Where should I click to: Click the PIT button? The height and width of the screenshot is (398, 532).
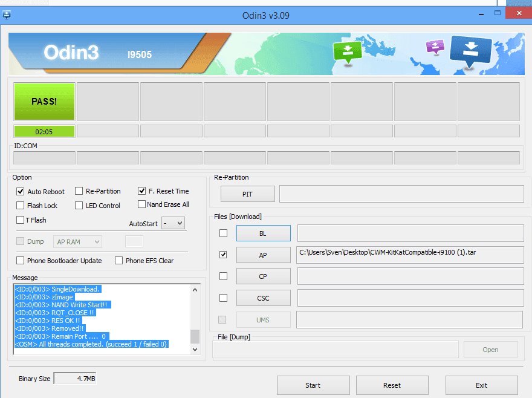click(248, 194)
